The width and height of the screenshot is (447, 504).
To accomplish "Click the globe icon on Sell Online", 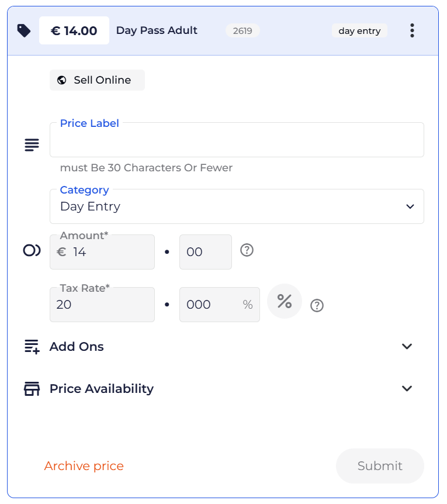I will coord(62,81).
